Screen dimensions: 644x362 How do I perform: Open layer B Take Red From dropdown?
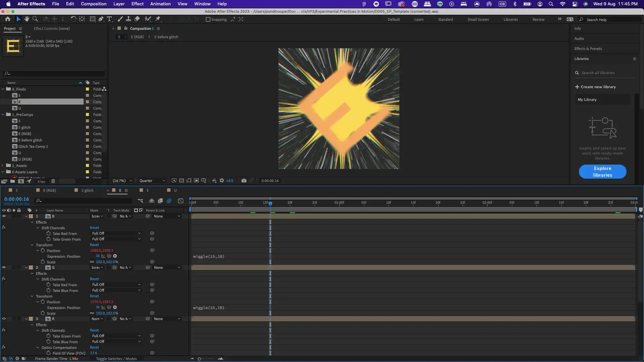point(116,233)
